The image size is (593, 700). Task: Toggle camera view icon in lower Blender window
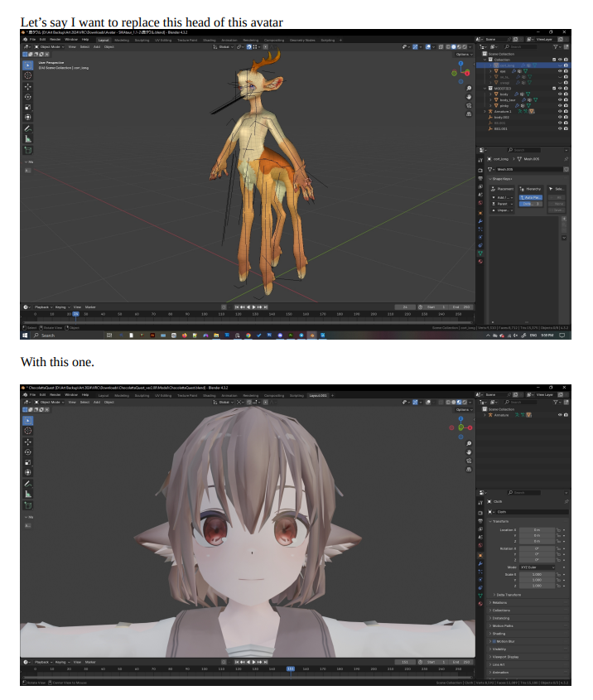(x=469, y=461)
